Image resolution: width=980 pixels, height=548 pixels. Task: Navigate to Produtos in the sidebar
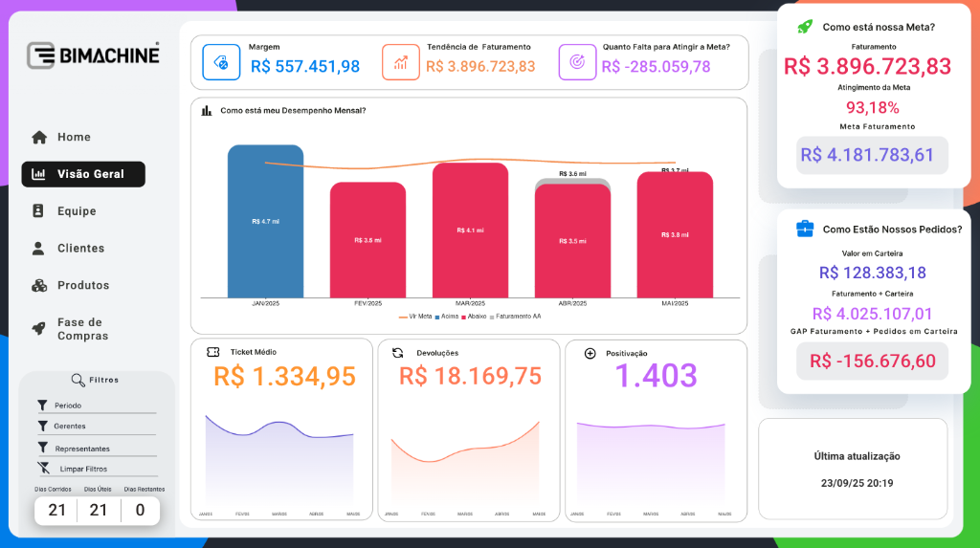(x=82, y=285)
